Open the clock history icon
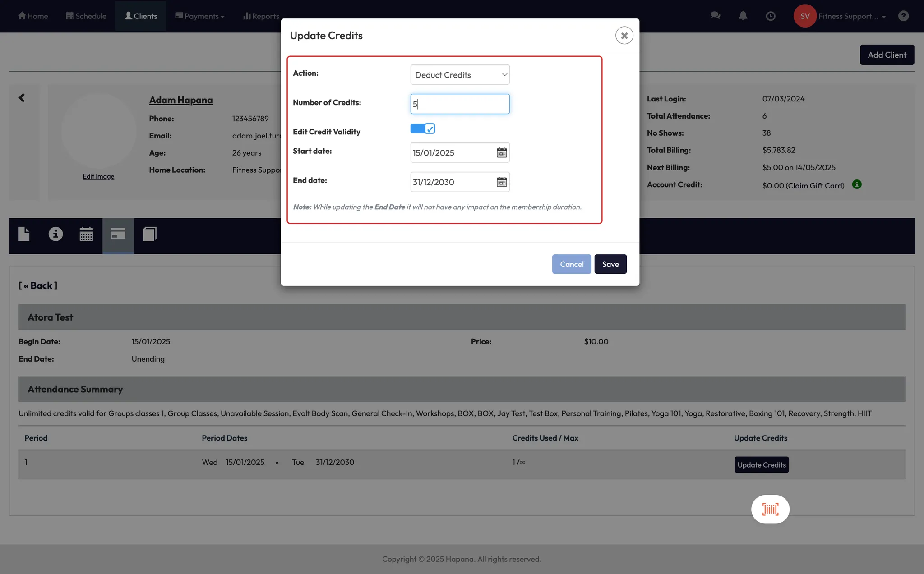Screen dimensions: 924x574 771,16
